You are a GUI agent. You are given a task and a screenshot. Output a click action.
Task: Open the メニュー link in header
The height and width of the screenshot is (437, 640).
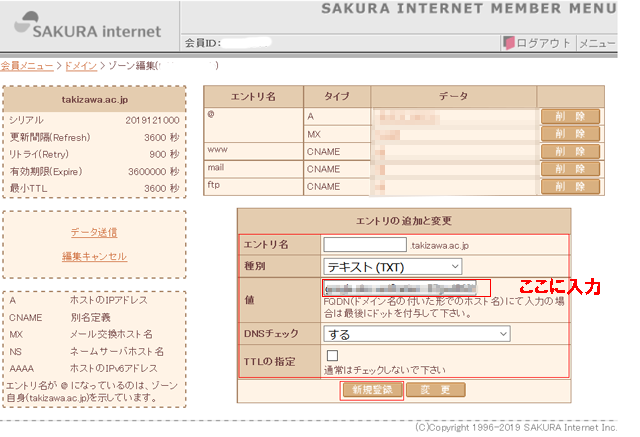click(597, 43)
